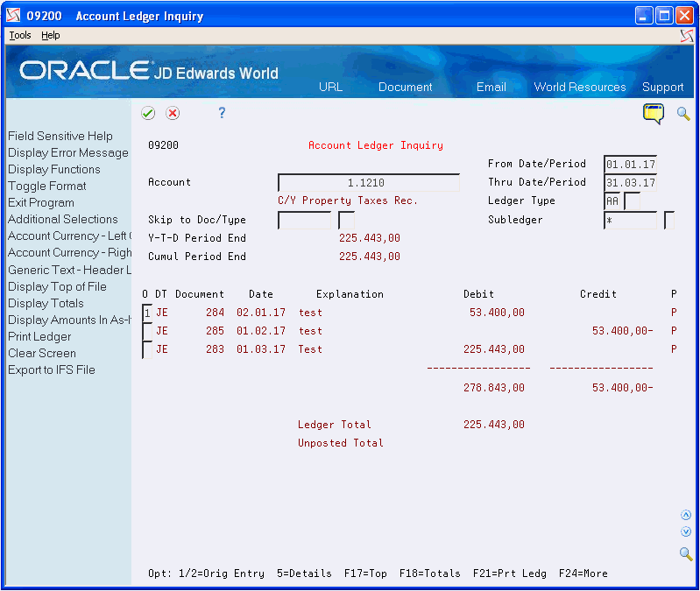Open Additional Selections

pos(63,220)
